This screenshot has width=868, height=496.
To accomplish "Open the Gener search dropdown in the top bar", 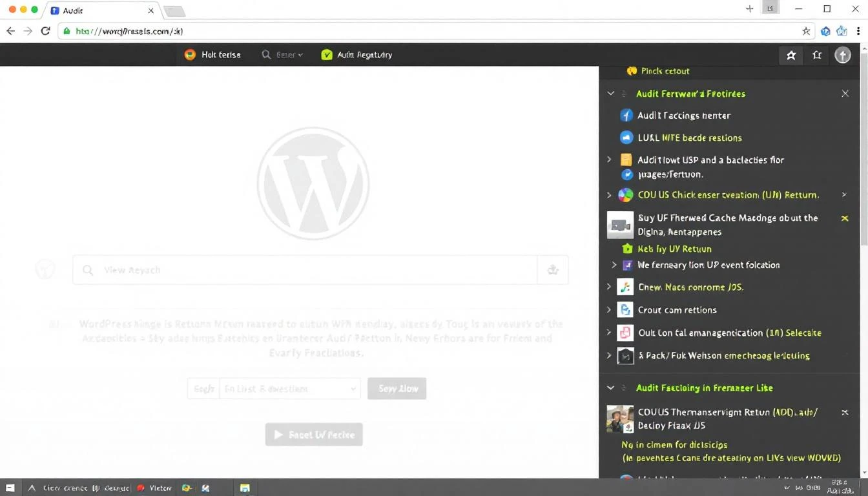I will click(x=282, y=54).
